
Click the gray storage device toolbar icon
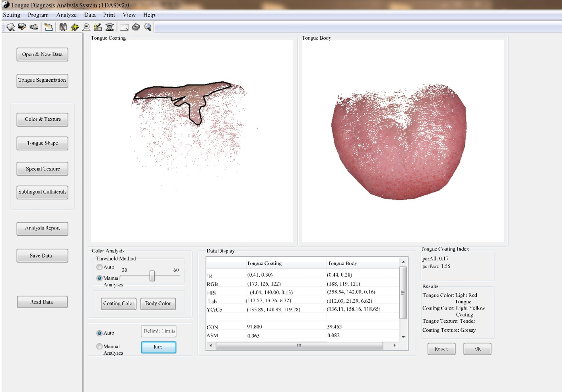pyautogui.click(x=136, y=27)
